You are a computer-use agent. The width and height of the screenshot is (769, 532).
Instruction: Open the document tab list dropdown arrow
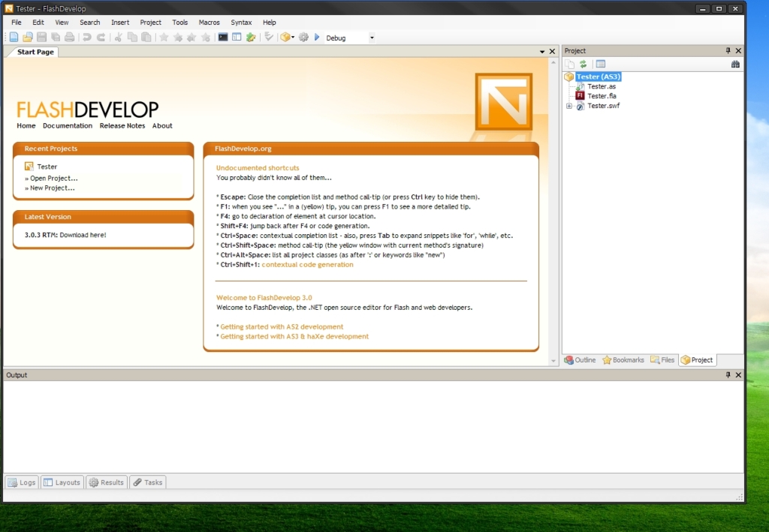coord(542,52)
